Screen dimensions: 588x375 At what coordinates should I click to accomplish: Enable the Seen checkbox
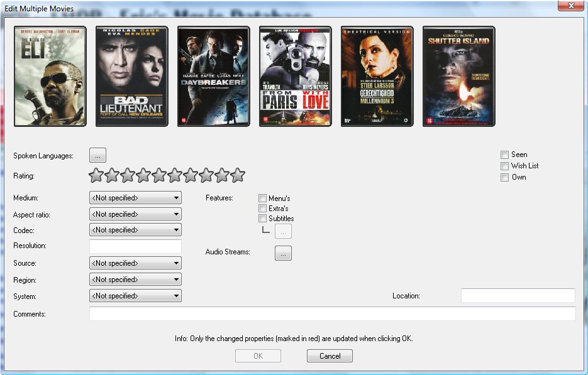tap(504, 155)
